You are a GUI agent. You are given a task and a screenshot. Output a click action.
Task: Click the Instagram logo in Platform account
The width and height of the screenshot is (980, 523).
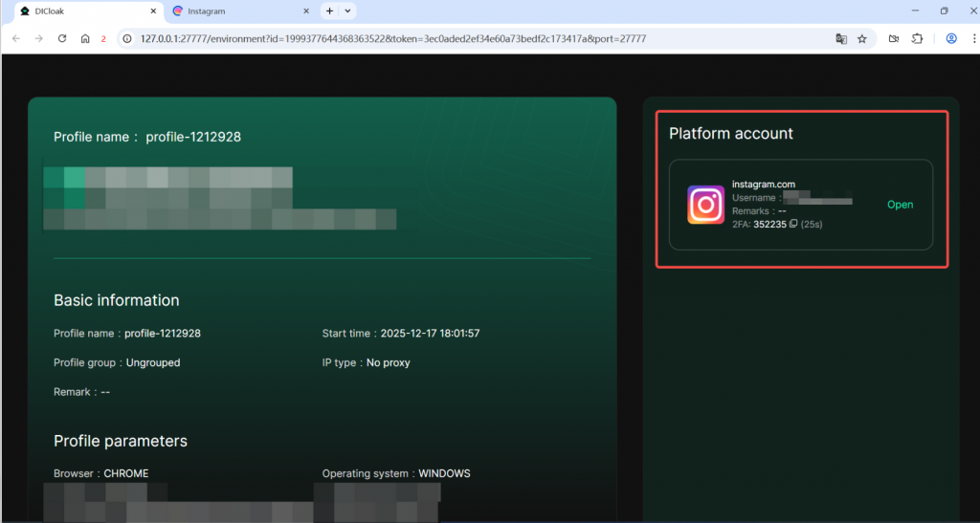coord(705,205)
